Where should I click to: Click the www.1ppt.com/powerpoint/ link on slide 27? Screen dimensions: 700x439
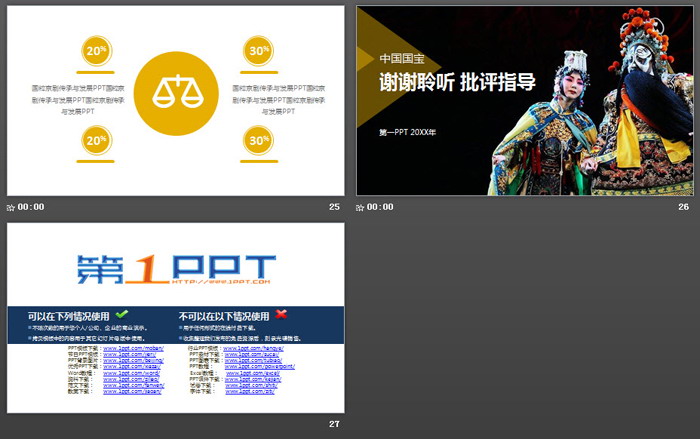[260, 367]
